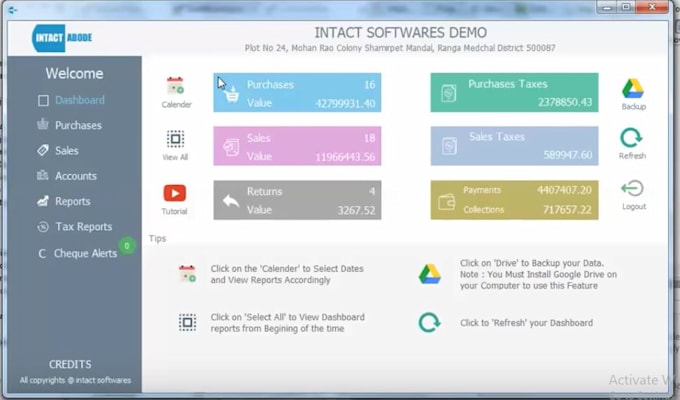680x400 pixels.
Task: Open the Dashboard menu item
Action: click(x=80, y=100)
